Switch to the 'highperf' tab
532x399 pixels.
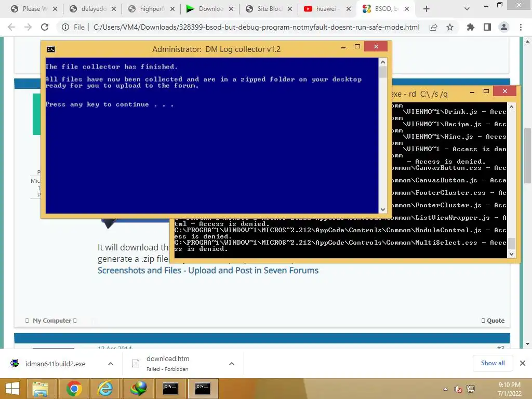[147, 9]
